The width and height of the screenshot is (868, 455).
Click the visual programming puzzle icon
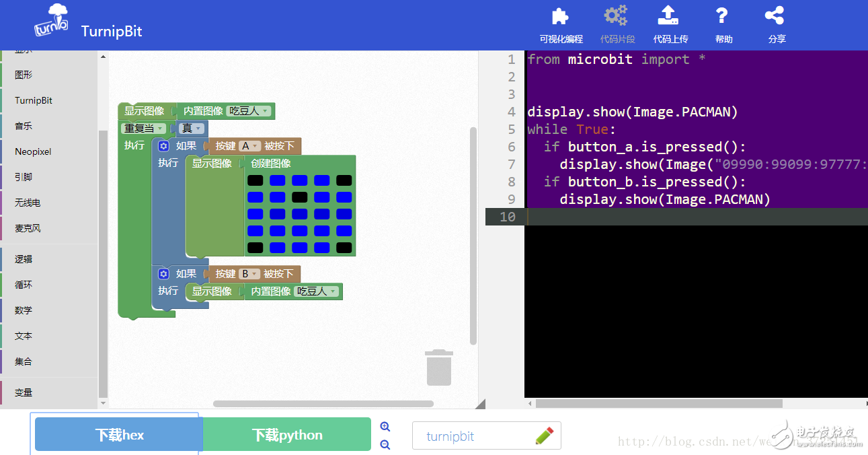[560, 16]
